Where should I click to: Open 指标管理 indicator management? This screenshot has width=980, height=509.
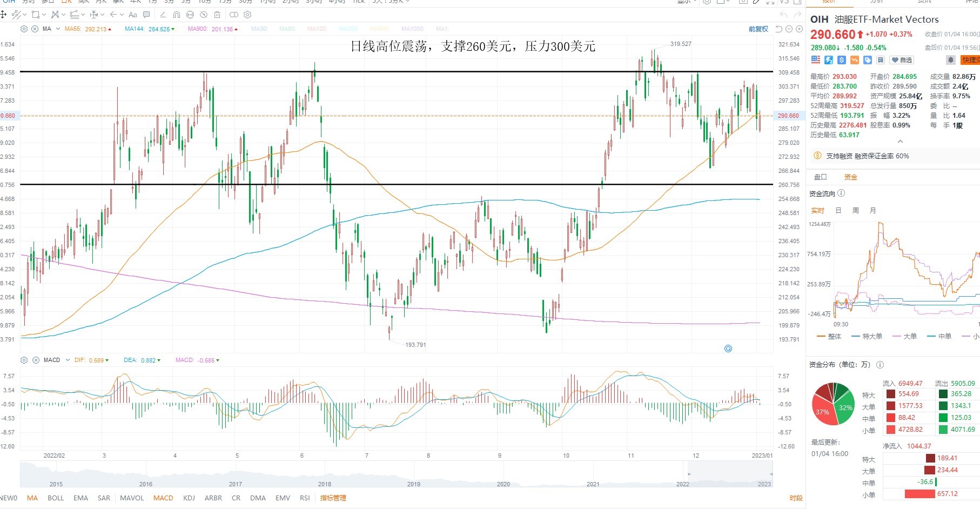point(333,498)
